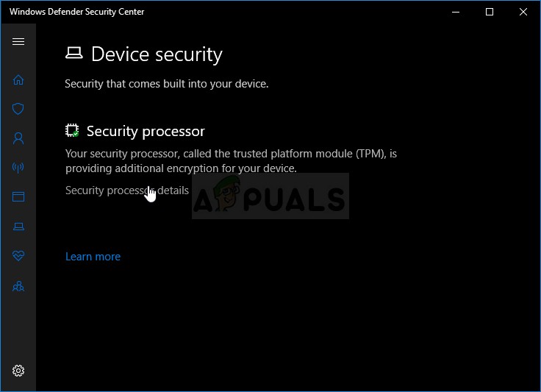Select Device security laptop icon in sidebar
541x392 pixels.
[x=18, y=227]
